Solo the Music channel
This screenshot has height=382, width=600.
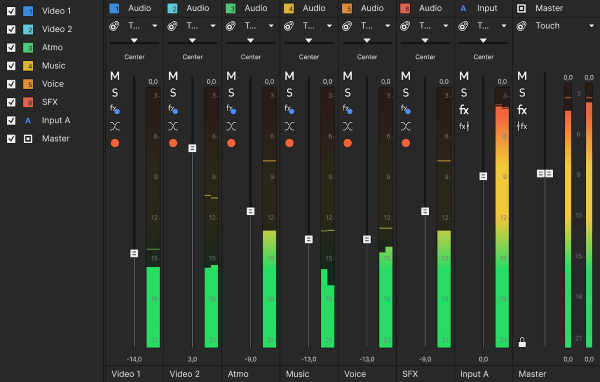289,93
